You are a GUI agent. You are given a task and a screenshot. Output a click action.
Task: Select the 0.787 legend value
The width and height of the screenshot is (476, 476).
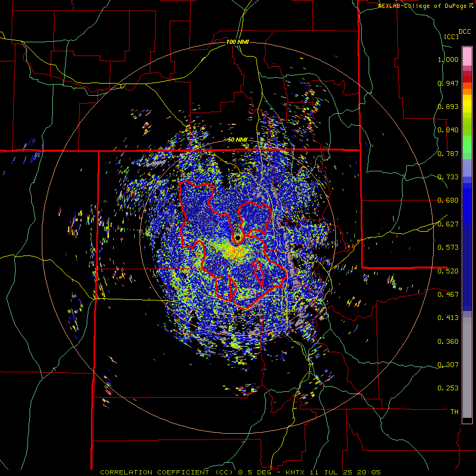[x=448, y=153]
